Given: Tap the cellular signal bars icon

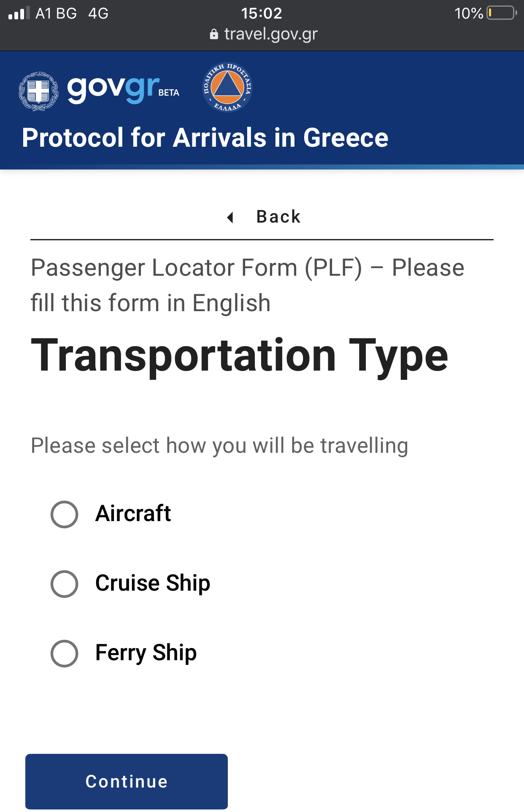Looking at the screenshot, I should click(x=19, y=13).
